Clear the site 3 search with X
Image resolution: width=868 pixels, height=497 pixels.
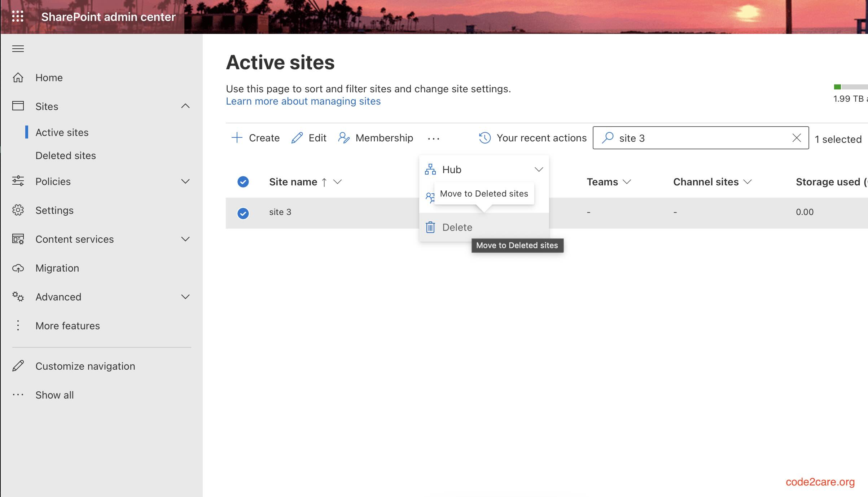pyautogui.click(x=796, y=138)
